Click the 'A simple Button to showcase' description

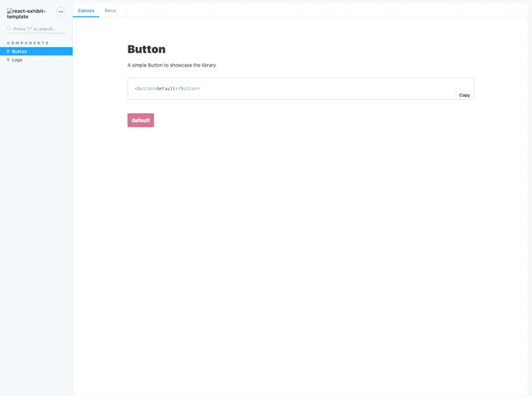172,65
